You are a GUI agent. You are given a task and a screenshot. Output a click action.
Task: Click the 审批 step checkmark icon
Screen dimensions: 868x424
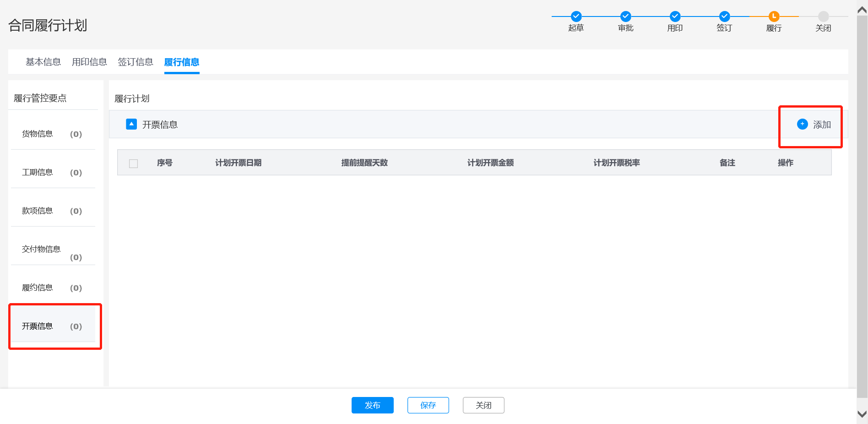(625, 16)
